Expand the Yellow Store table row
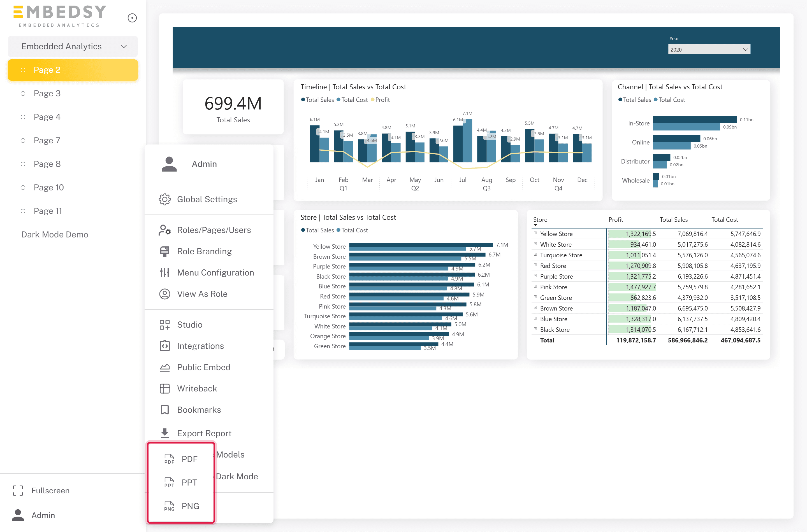 535,233
